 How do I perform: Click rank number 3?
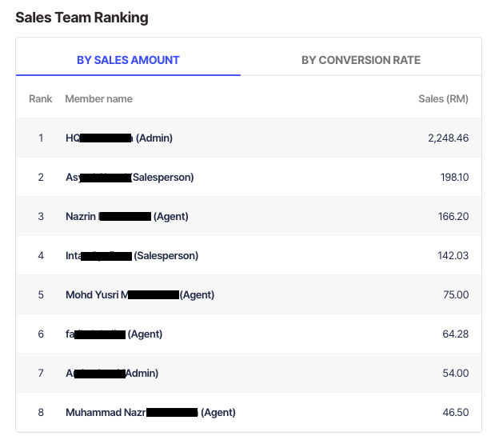(x=41, y=217)
